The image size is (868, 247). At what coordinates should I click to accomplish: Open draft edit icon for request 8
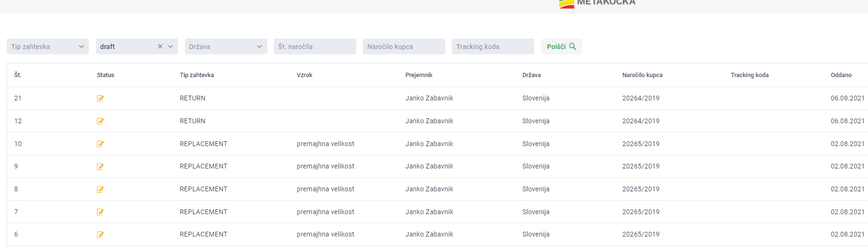click(x=100, y=189)
